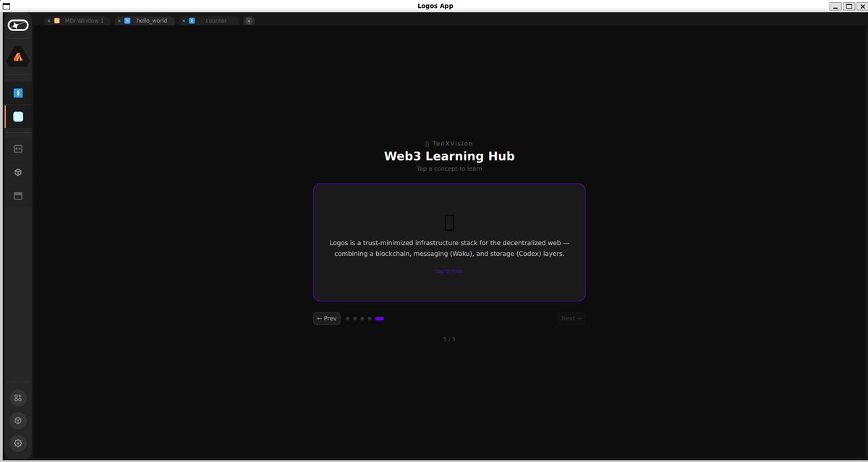Open the add-modules icon with plus sign

click(18, 398)
